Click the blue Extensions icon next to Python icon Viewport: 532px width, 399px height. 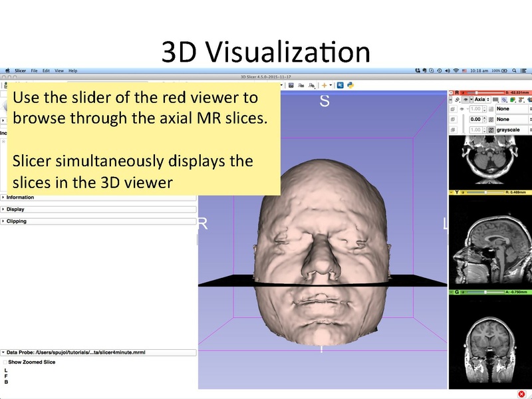point(340,84)
